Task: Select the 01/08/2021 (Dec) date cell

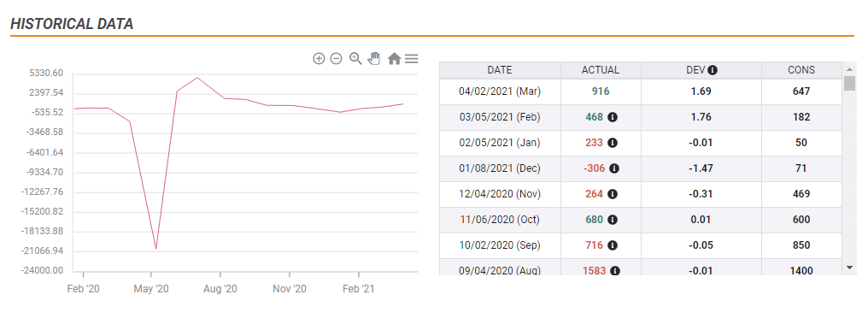Action: coord(500,168)
